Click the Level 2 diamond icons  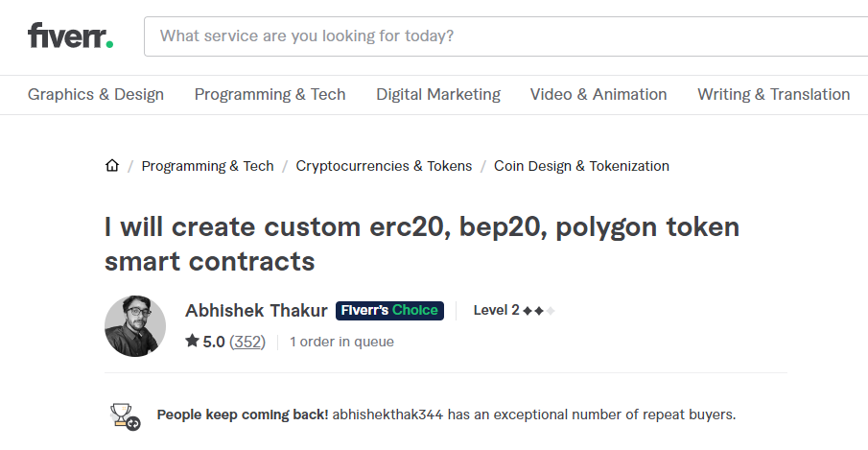(539, 311)
